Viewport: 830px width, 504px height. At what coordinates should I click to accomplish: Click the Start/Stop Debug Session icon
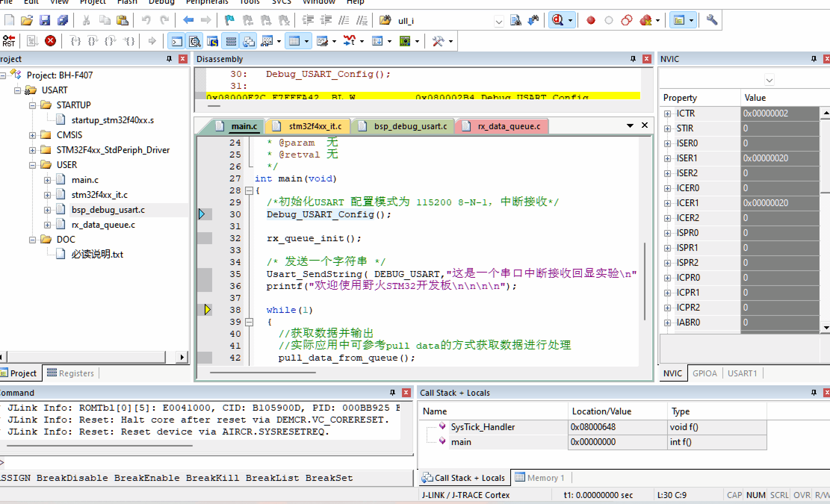(558, 20)
